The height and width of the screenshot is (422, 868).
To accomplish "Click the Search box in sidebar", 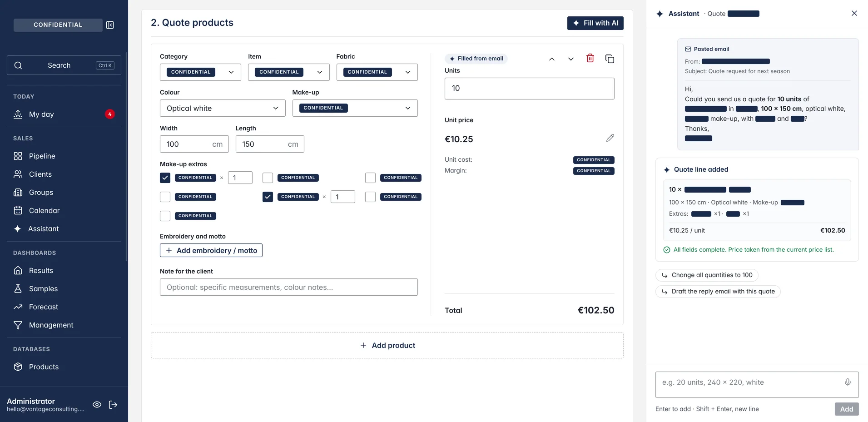I will 64,65.
